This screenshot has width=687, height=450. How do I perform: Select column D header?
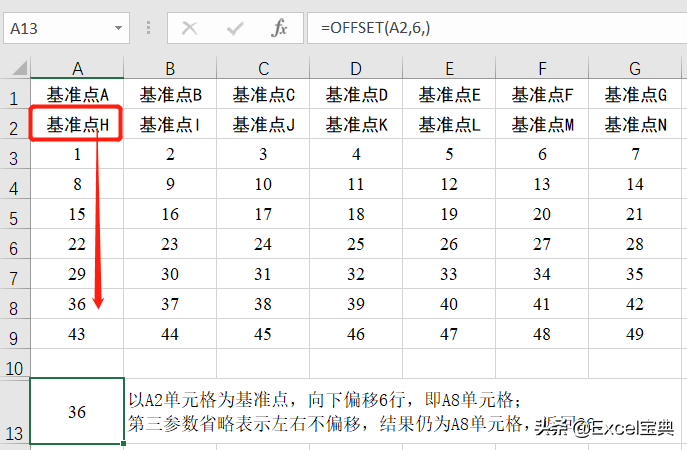356,68
